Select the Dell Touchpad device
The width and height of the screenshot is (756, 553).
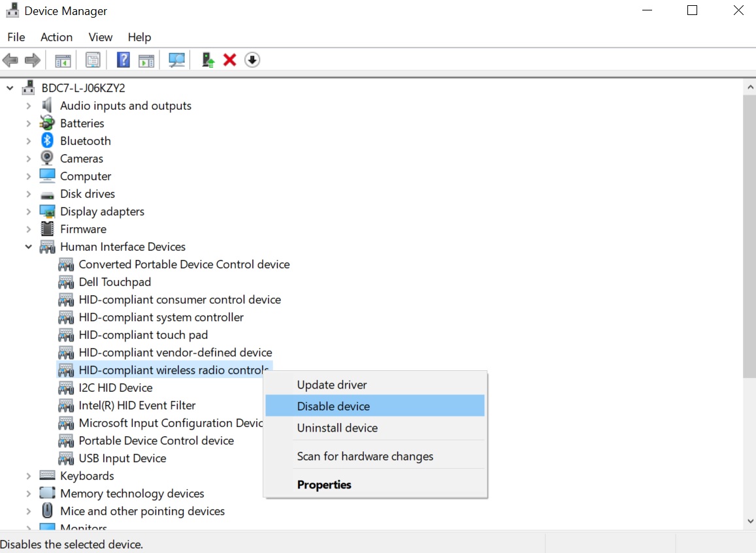114,281
